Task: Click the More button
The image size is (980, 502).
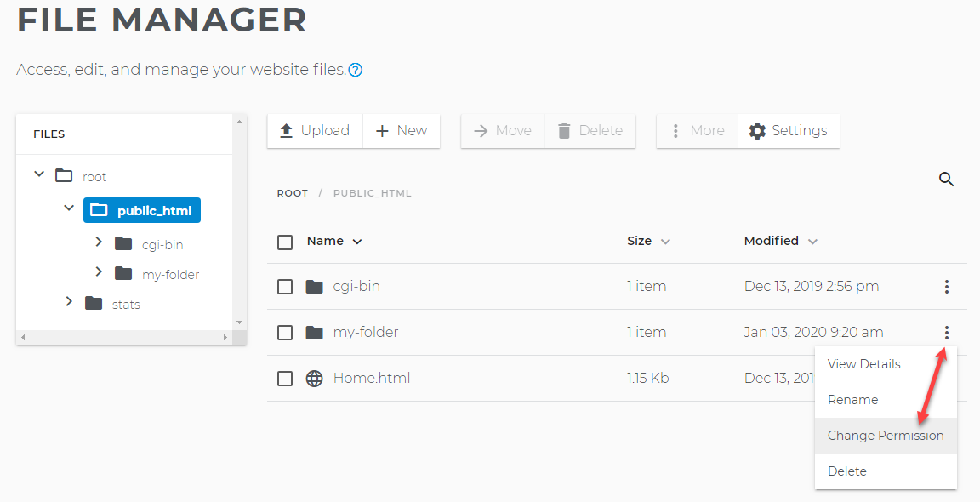Action: [x=696, y=130]
